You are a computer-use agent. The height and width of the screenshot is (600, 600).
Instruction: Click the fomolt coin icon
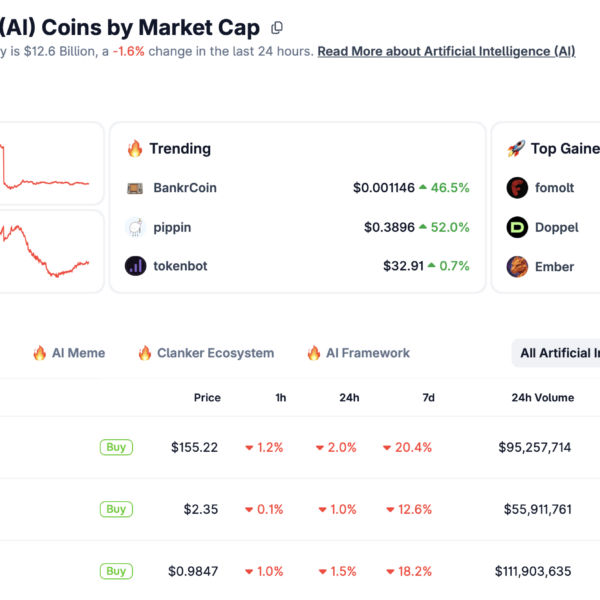coord(517,187)
